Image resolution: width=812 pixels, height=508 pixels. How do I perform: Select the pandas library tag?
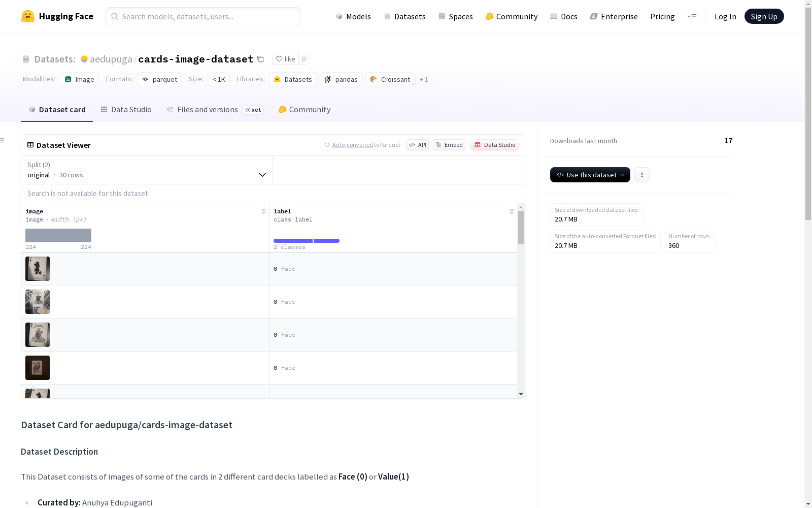tap(341, 79)
